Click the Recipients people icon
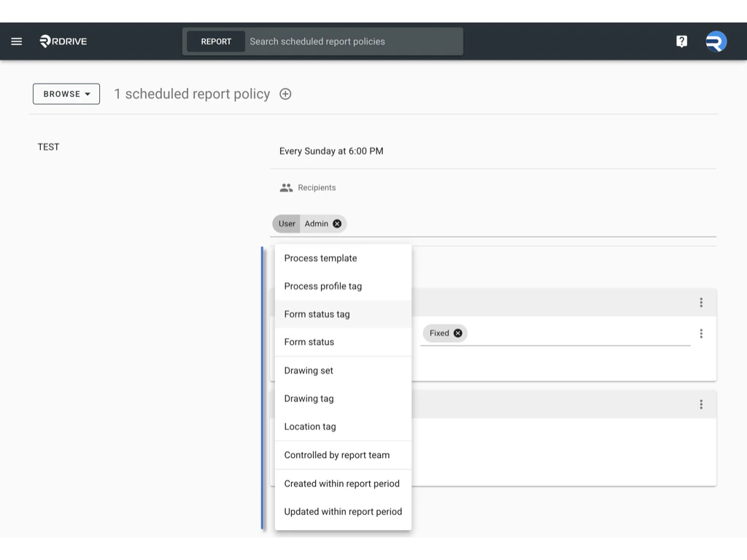 point(285,187)
